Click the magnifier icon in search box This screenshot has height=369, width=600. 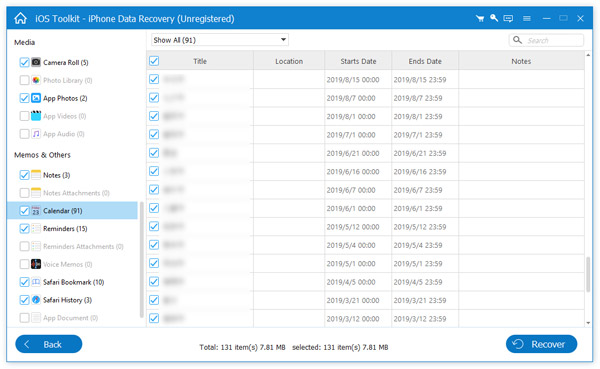click(517, 40)
